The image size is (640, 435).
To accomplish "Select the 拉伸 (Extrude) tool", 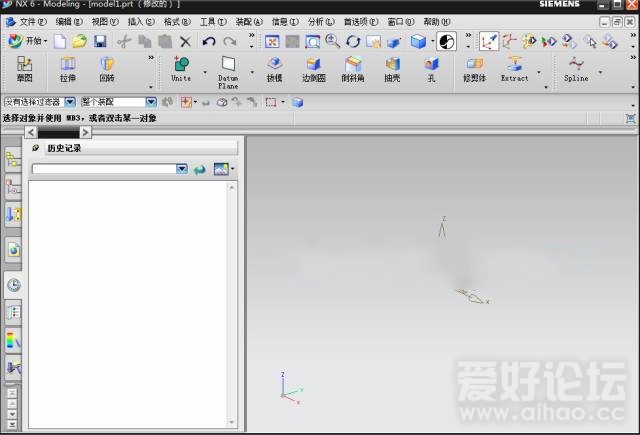I will click(67, 68).
